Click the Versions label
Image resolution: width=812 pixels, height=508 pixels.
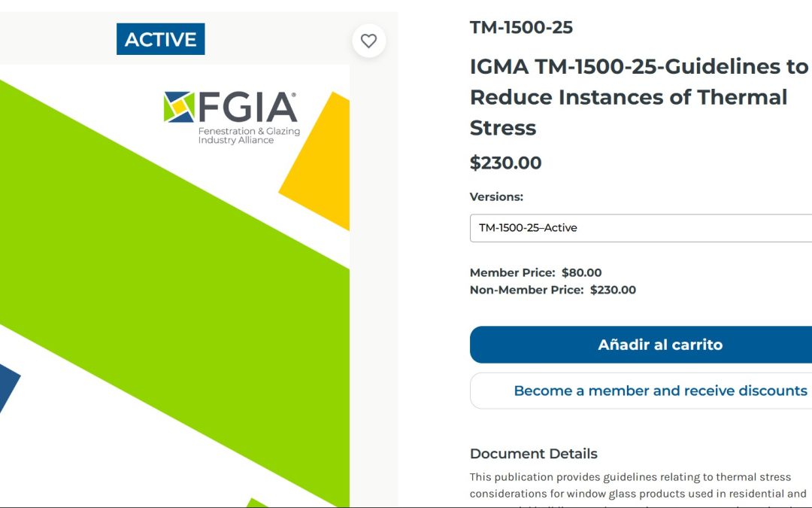495,196
